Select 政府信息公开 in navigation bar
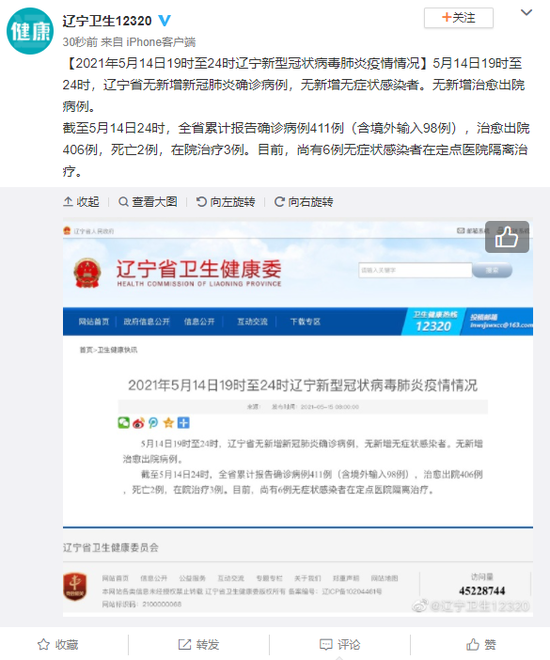This screenshot has width=550, height=660. pos(146,322)
